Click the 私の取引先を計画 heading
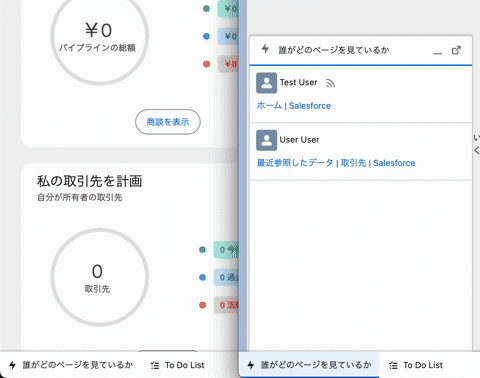The image size is (480, 378). click(90, 181)
